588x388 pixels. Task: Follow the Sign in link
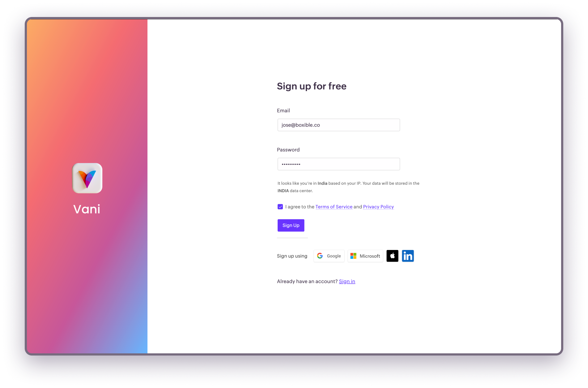(x=347, y=281)
